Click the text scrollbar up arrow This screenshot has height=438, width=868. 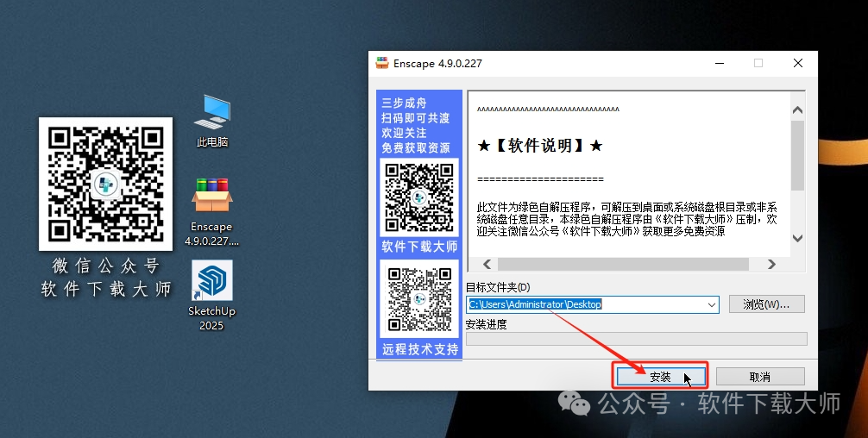tap(797, 110)
